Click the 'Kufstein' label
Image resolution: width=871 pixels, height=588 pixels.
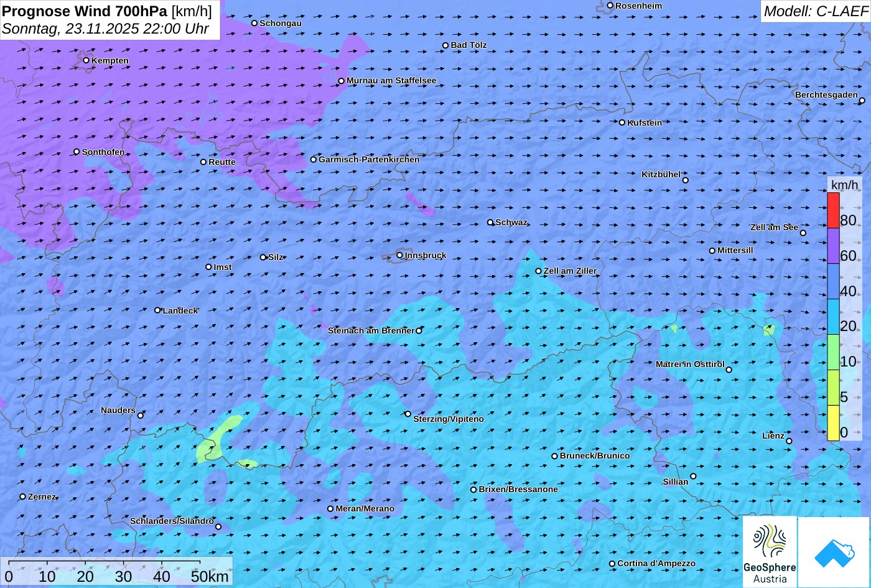click(x=645, y=123)
